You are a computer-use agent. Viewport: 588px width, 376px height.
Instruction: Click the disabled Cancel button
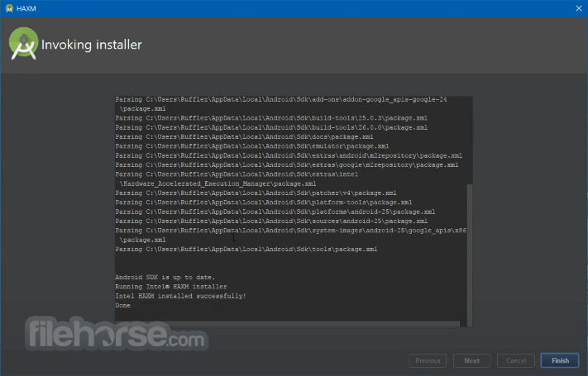516,360
